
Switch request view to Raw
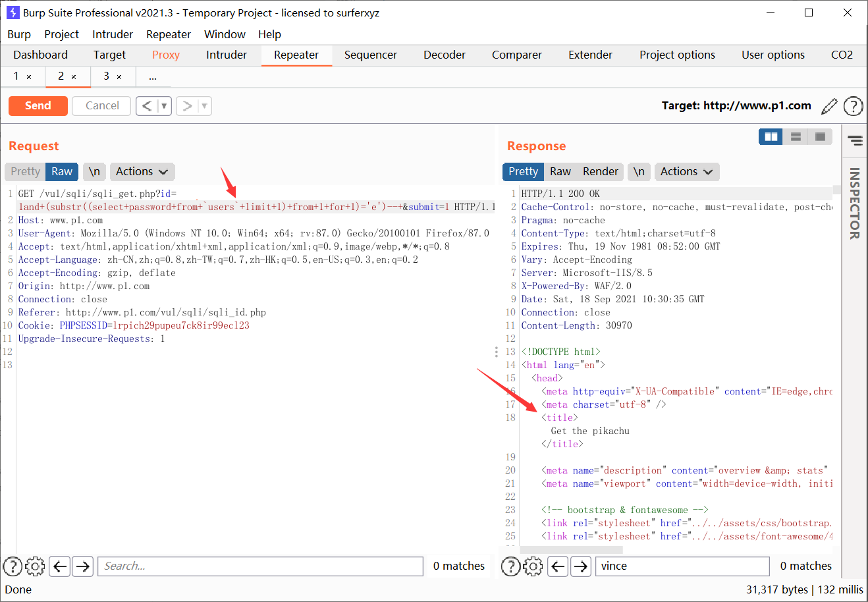62,172
